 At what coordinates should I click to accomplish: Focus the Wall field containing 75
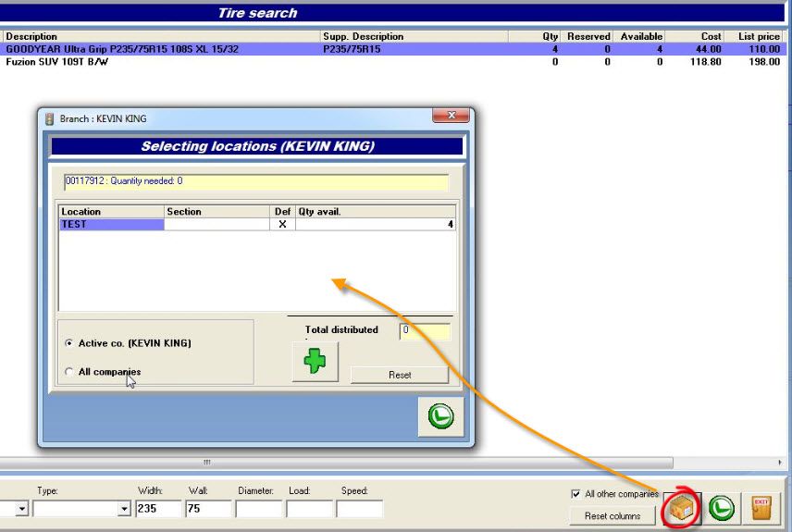coord(208,509)
